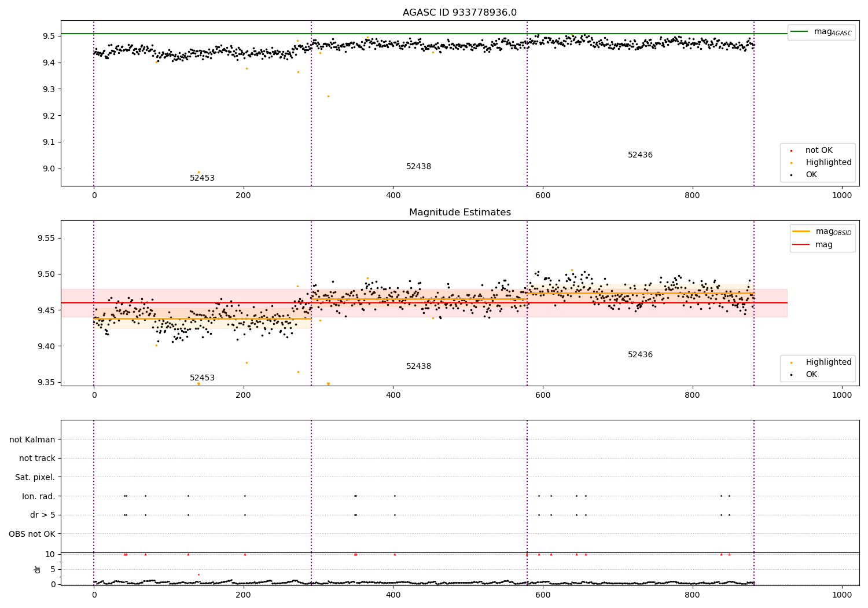This screenshot has height=608, width=868.
Task: Click orange mag OBSID segment for obsid 52453
Action: (x=203, y=318)
